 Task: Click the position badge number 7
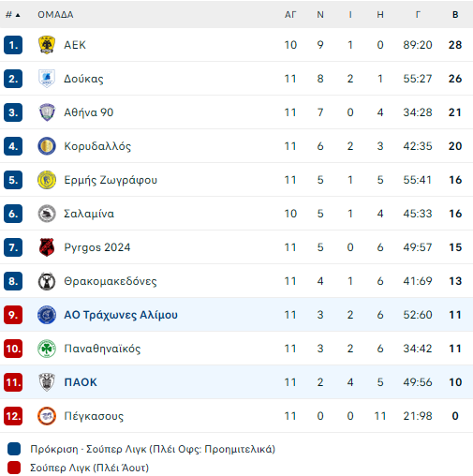[13, 247]
